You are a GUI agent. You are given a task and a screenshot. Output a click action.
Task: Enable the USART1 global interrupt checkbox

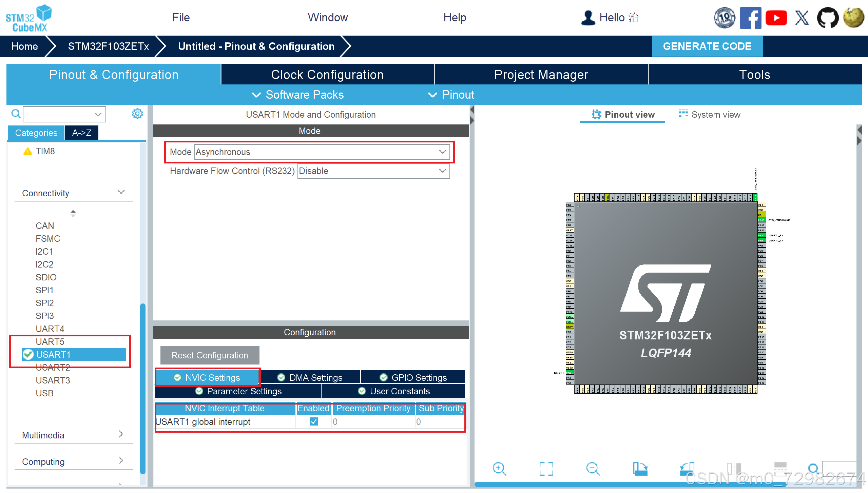point(313,421)
